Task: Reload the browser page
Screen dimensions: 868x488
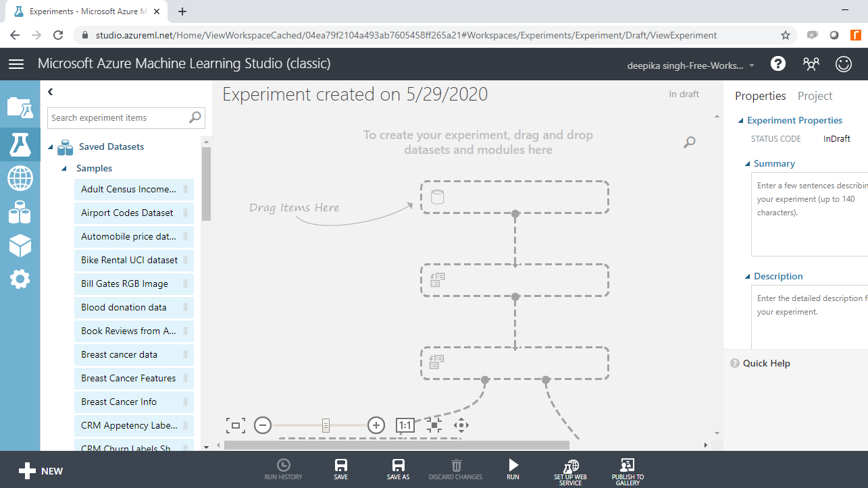Action: [58, 35]
